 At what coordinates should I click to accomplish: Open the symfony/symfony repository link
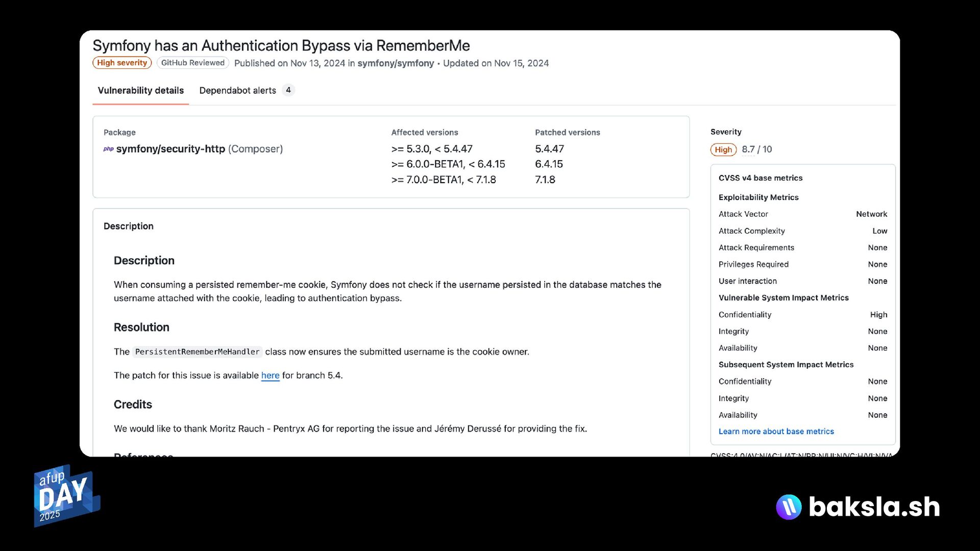396,63
